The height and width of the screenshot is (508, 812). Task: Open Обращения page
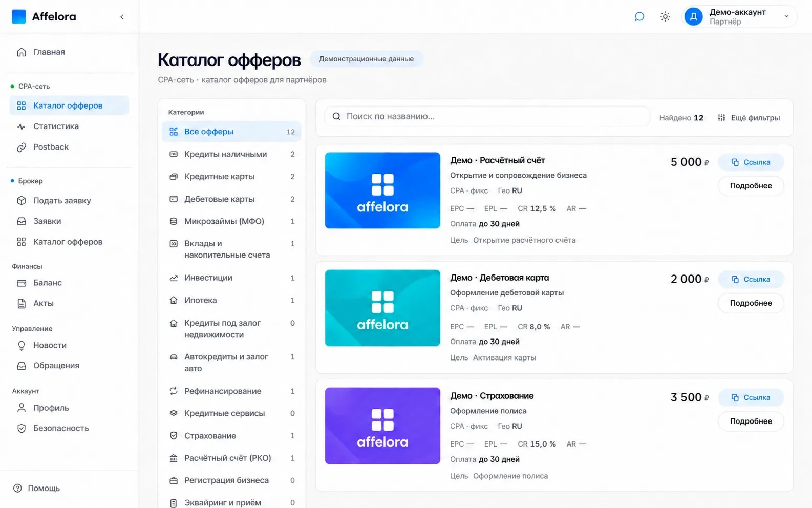69,366
